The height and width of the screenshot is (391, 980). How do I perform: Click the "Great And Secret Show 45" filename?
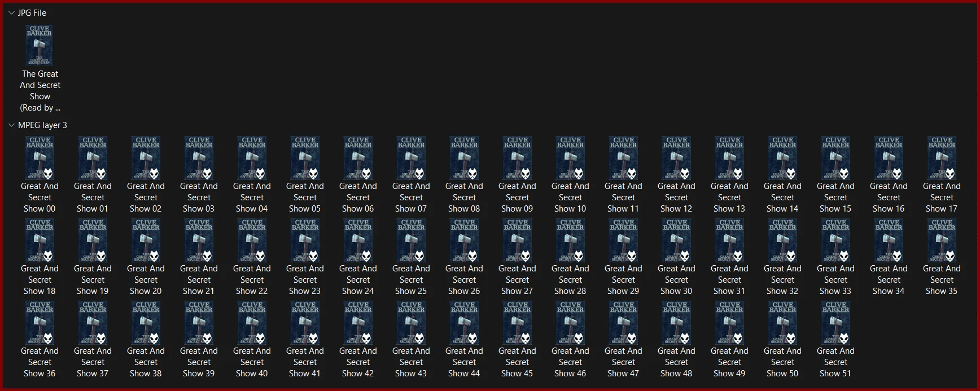517,362
